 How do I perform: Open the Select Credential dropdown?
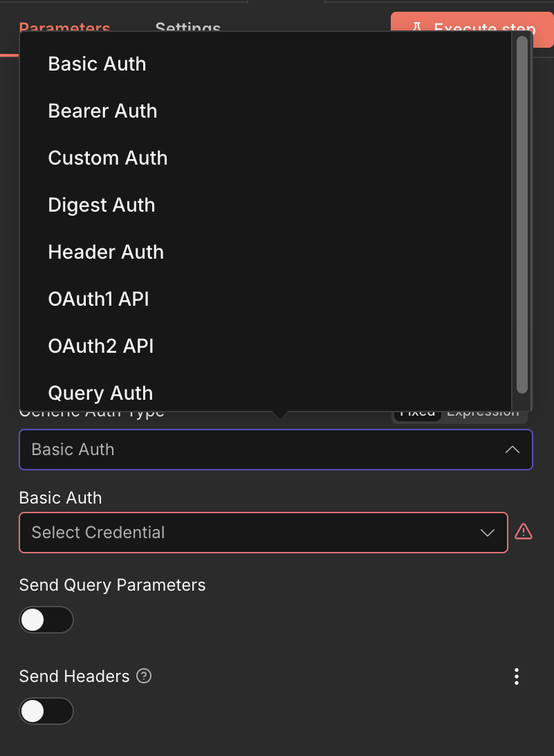[x=263, y=533]
